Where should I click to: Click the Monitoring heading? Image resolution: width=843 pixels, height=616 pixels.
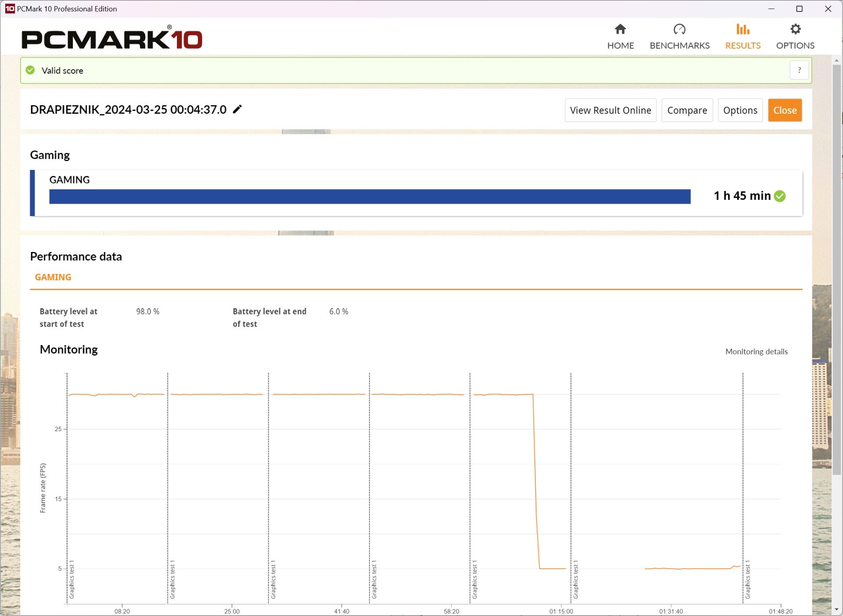point(68,349)
